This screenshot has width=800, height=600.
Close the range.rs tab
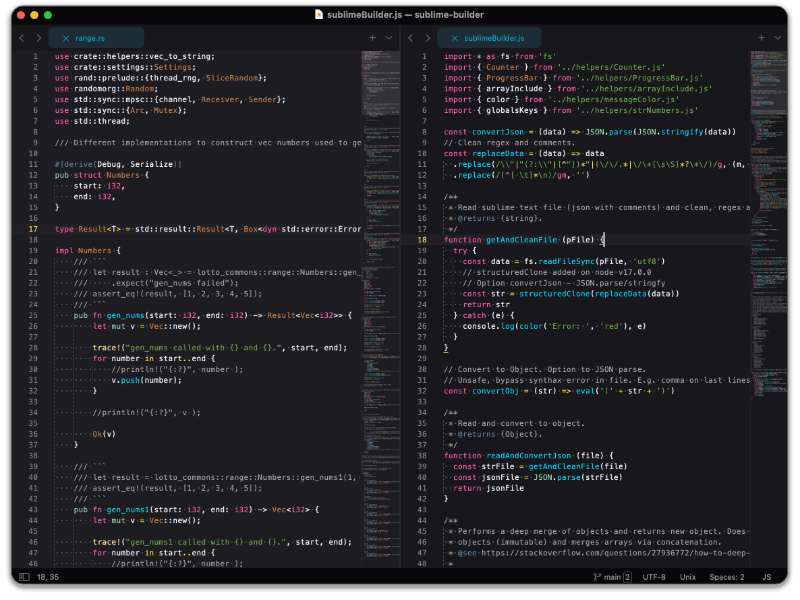(x=66, y=38)
